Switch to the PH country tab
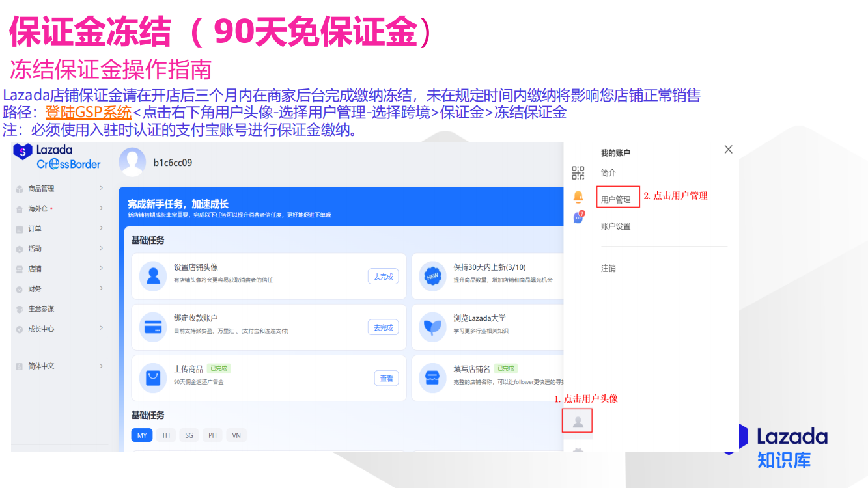 point(212,435)
